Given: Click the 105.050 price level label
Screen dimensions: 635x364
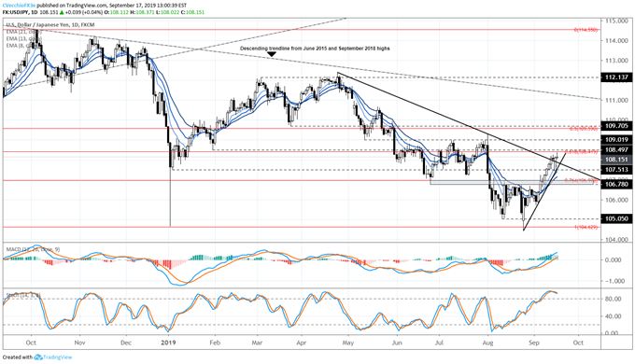Looking at the screenshot, I should (616, 218).
